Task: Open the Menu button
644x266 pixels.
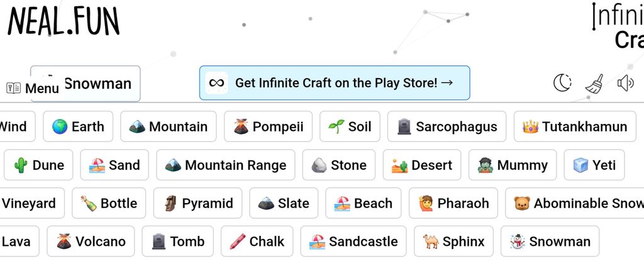Action: pos(33,88)
